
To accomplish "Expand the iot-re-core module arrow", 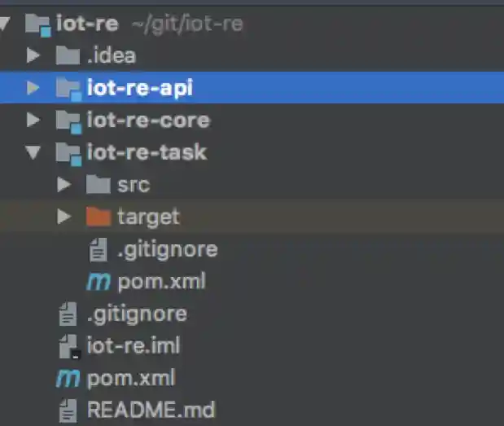I will tap(33, 121).
